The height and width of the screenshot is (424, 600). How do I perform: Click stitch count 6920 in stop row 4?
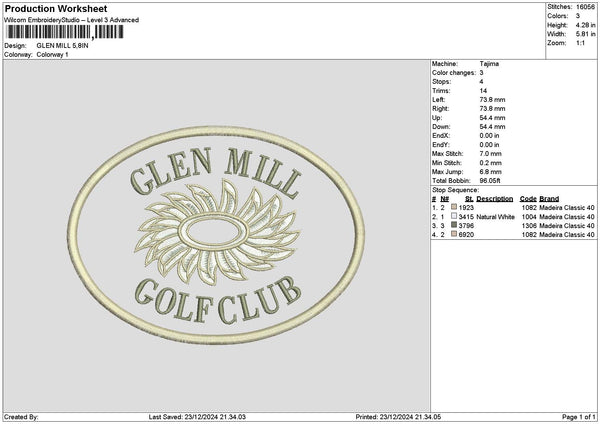(x=466, y=235)
